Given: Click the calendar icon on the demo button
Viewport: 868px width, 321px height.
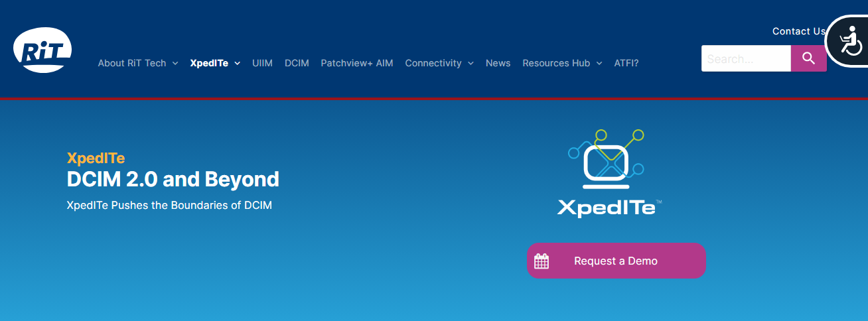Looking at the screenshot, I should 542,261.
